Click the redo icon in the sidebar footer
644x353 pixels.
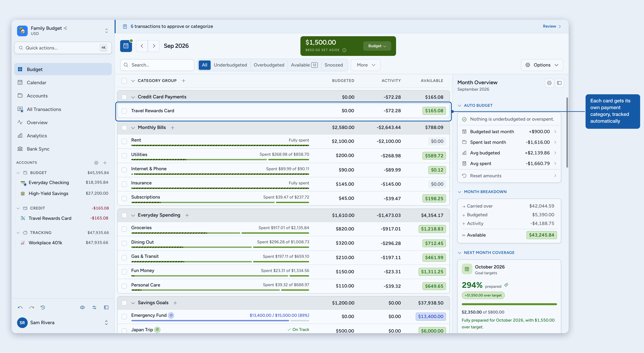32,307
